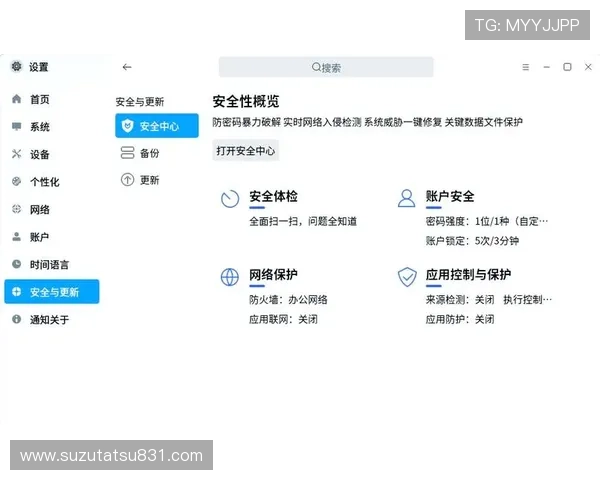Click the up-arrow icon beside 更新

click(127, 180)
